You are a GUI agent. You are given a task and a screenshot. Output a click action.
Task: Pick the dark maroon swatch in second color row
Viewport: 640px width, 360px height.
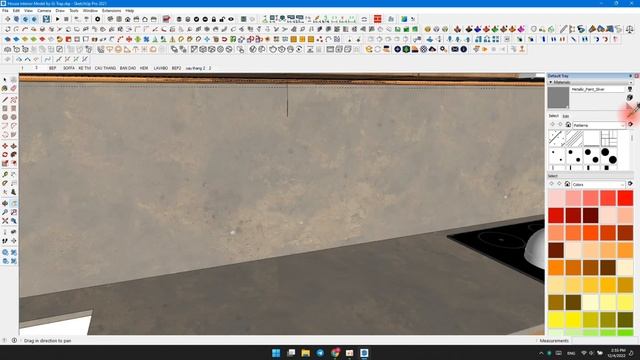pyautogui.click(x=591, y=215)
